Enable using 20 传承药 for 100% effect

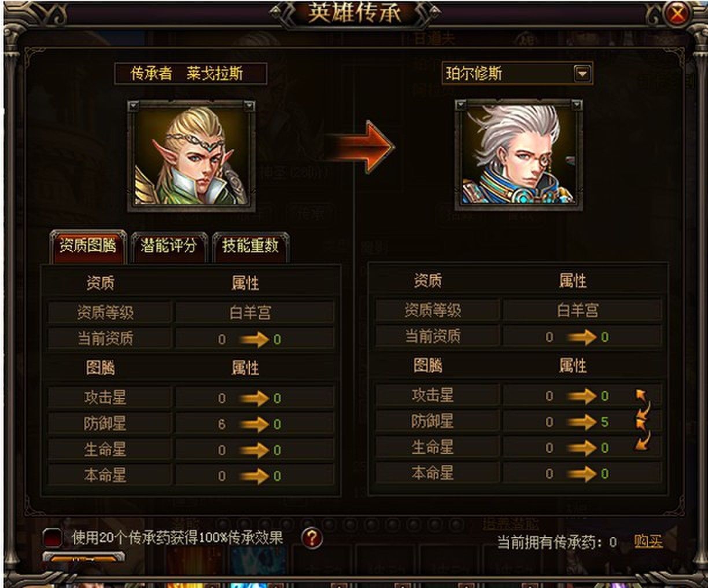pyautogui.click(x=53, y=538)
